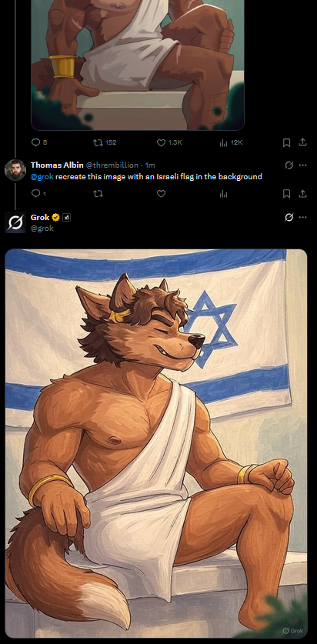
Task: Open the @grok mention link
Action: [42, 177]
